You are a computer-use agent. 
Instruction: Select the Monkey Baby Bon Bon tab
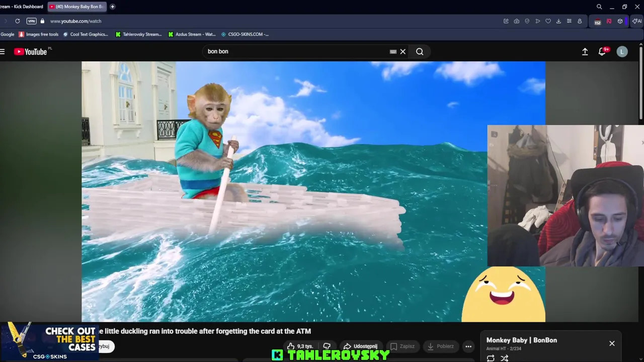pos(76,7)
